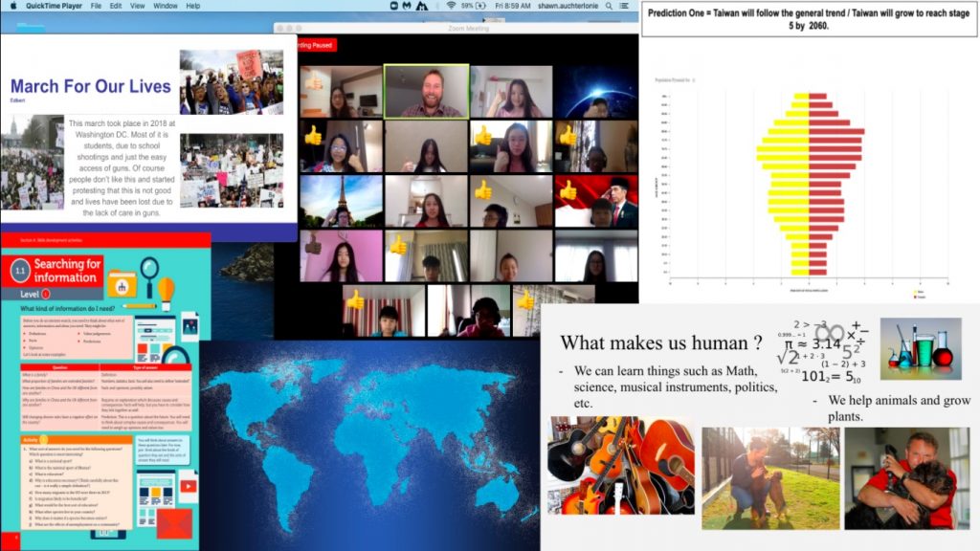Open the Help menu
The height and width of the screenshot is (551, 980).
[x=193, y=6]
